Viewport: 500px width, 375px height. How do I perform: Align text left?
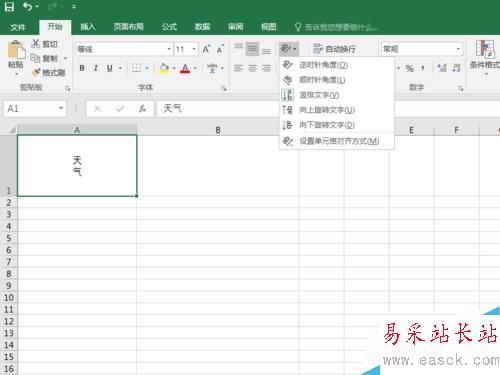[x=238, y=68]
